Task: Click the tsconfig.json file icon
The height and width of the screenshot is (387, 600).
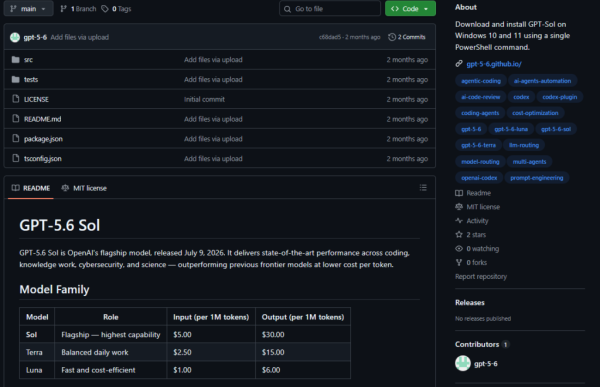Action: (x=16, y=158)
